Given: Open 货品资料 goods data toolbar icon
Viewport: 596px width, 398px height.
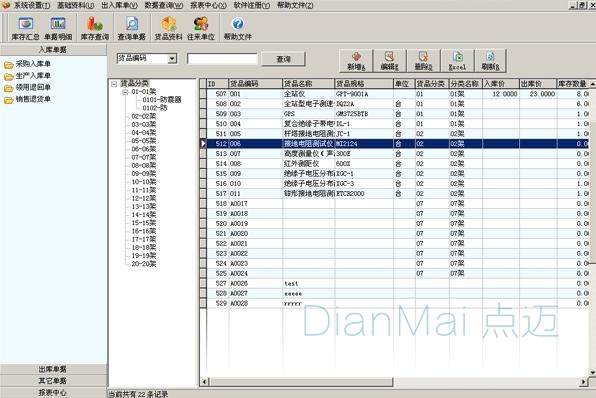Looking at the screenshot, I should (x=168, y=29).
